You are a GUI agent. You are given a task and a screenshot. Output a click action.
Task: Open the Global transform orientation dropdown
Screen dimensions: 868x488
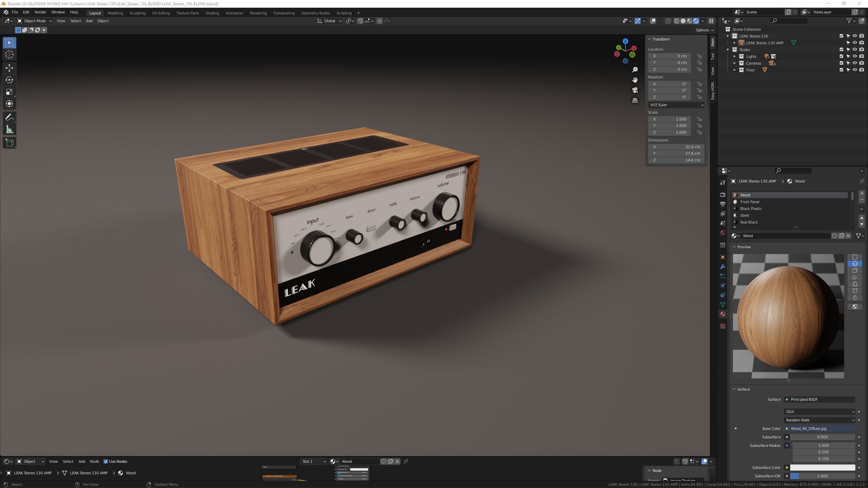pyautogui.click(x=329, y=21)
